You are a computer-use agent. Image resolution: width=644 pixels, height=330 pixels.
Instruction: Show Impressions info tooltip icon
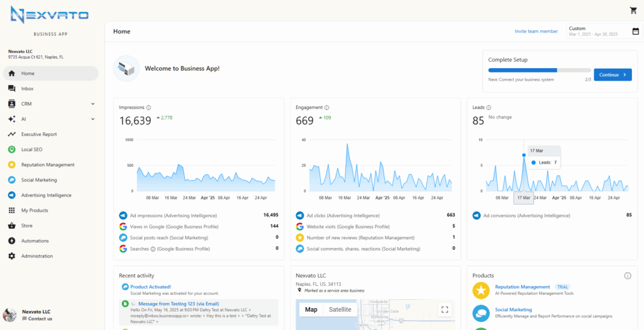(x=148, y=108)
